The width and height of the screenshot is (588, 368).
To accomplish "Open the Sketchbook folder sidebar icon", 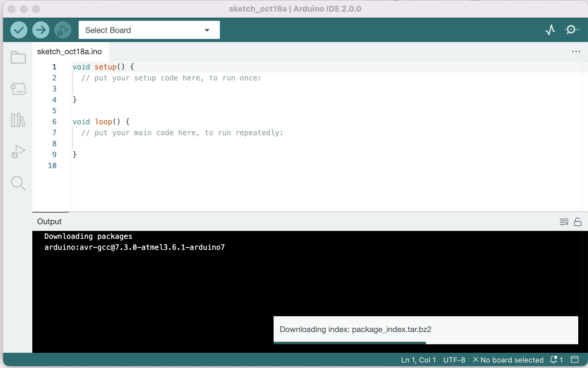I will tap(18, 57).
